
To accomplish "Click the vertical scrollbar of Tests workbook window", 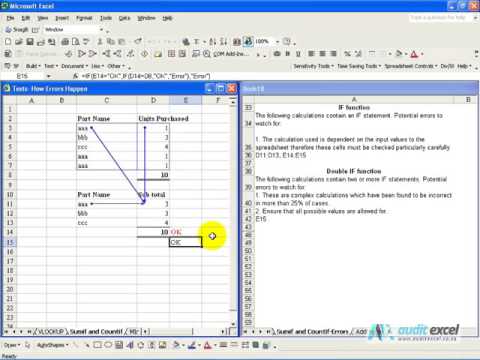I will coord(233,213).
